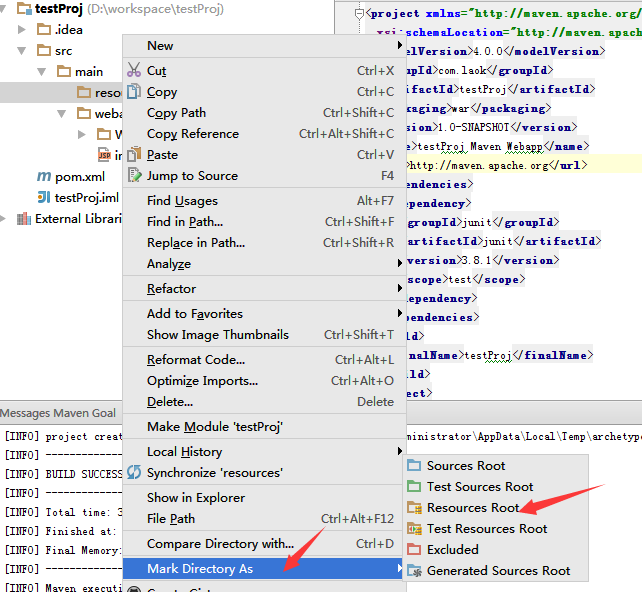Viewport: 642px width, 592px height.
Task: Expand the External Libraries node
Action: pyautogui.click(x=6, y=219)
